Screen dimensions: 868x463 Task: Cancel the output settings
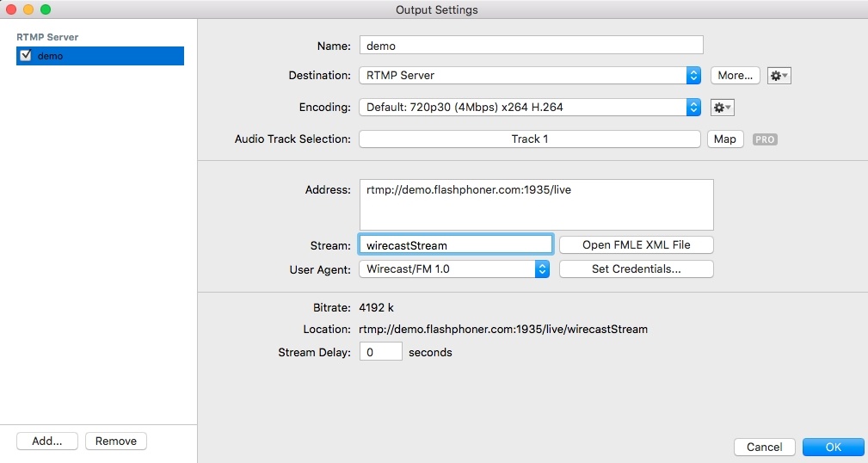[764, 448]
